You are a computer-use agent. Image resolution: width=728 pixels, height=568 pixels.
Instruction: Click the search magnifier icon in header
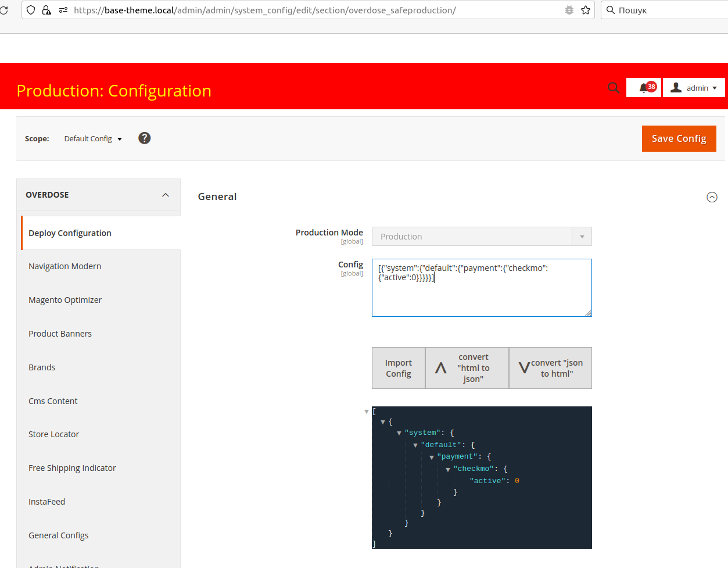613,88
